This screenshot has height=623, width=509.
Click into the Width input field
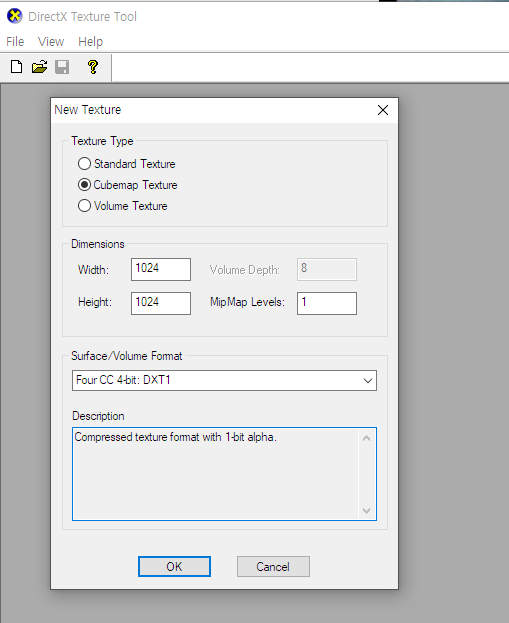click(x=161, y=269)
